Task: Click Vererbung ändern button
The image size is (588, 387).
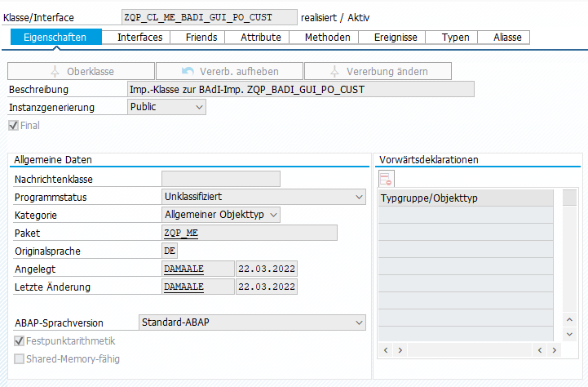Action: (377, 71)
